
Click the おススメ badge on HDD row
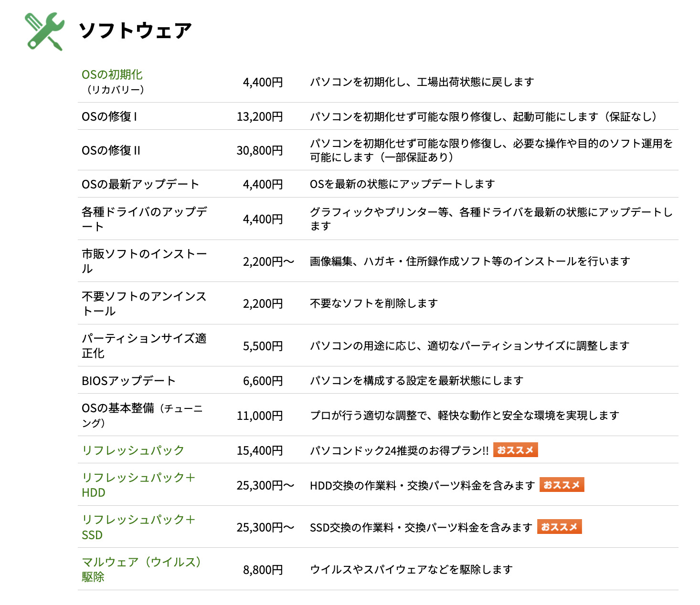[562, 485]
